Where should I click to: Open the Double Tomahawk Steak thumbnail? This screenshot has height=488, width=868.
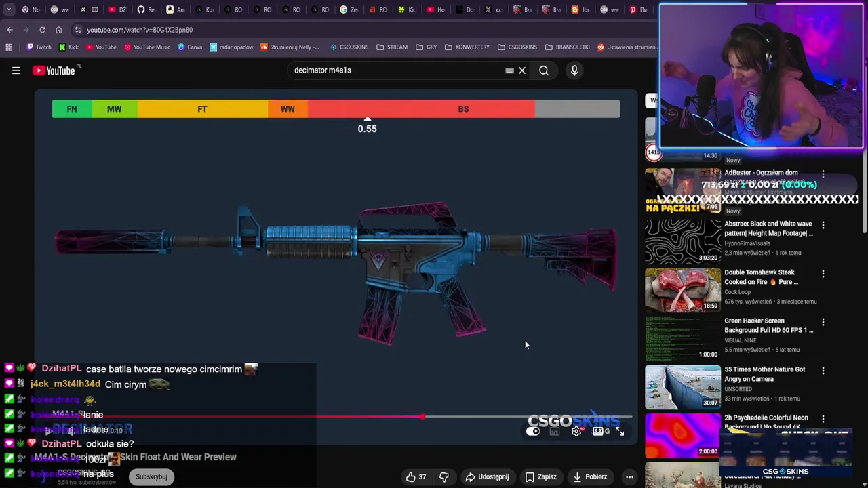683,290
